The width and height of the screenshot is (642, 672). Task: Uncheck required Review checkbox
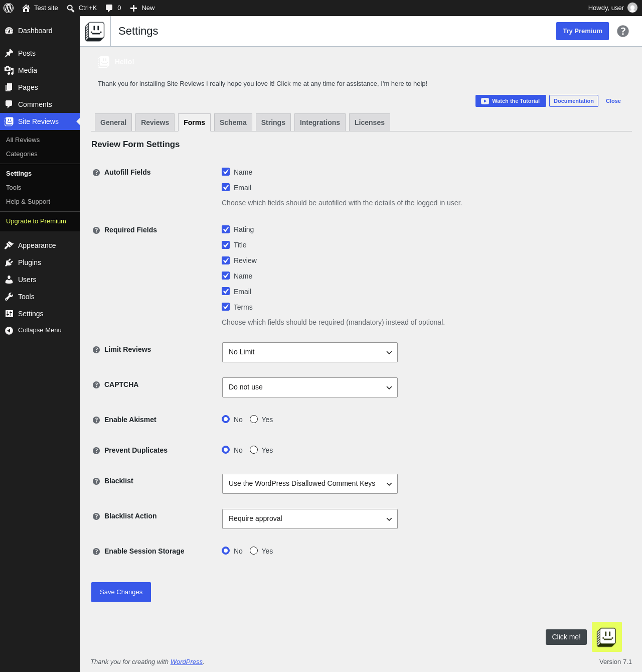(226, 260)
